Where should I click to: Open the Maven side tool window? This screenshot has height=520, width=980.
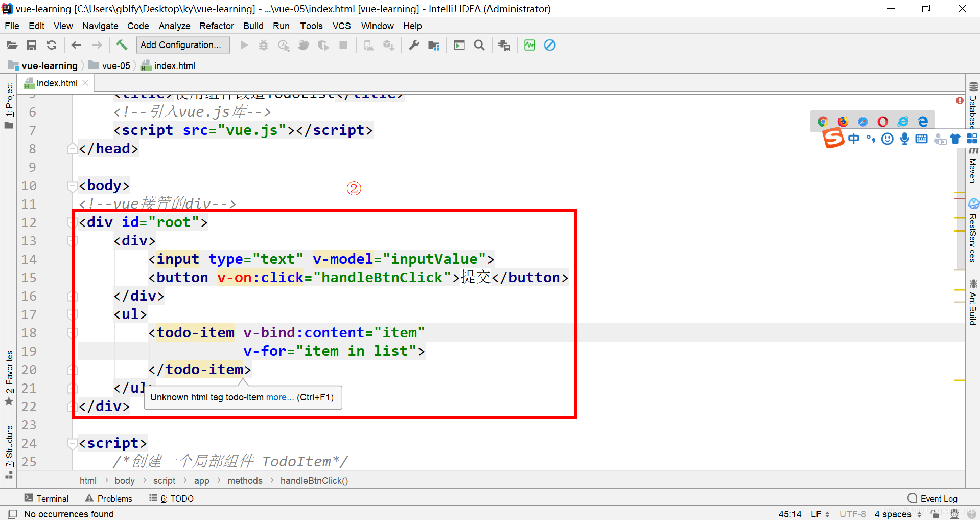(x=973, y=166)
